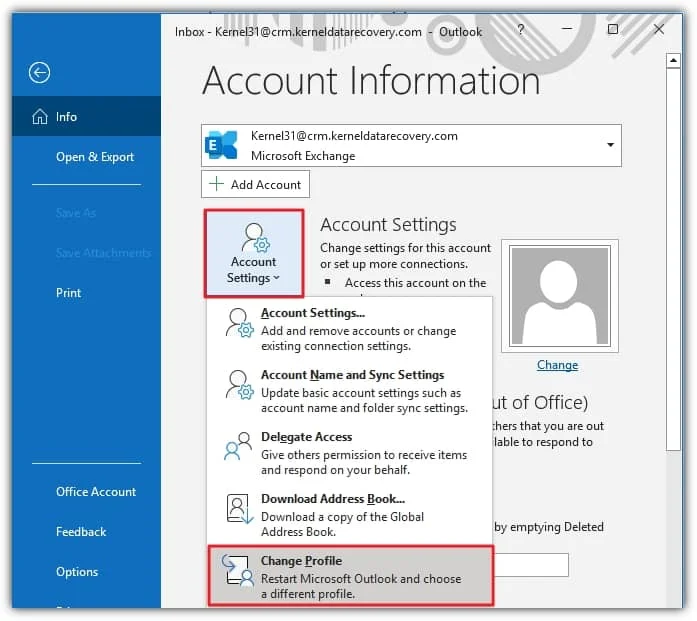Select Change Profile menu item
Viewport: 697px width, 621px height.
[351, 576]
